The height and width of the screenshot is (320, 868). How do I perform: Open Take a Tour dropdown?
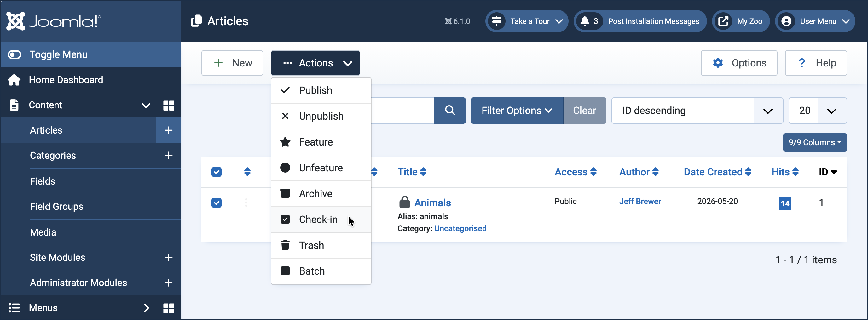(x=527, y=21)
